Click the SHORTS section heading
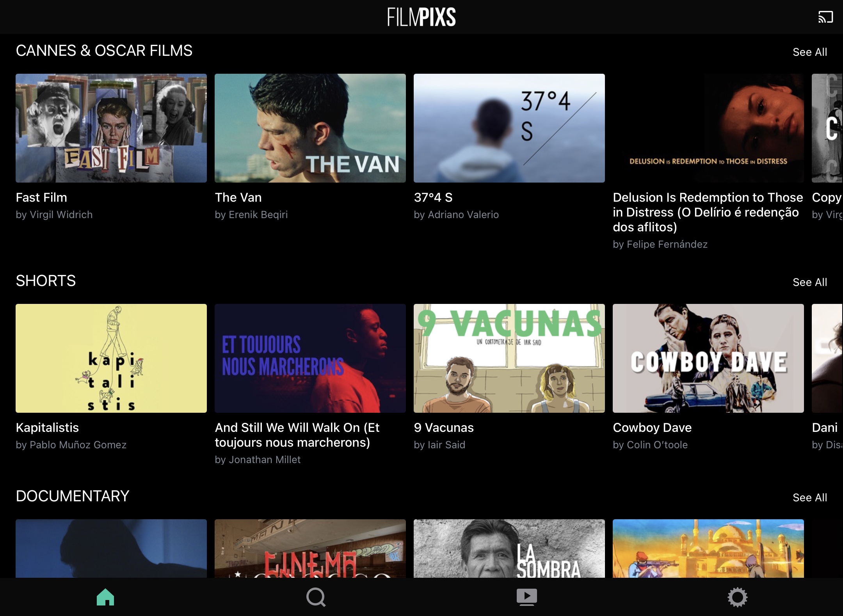The image size is (843, 616). point(46,281)
